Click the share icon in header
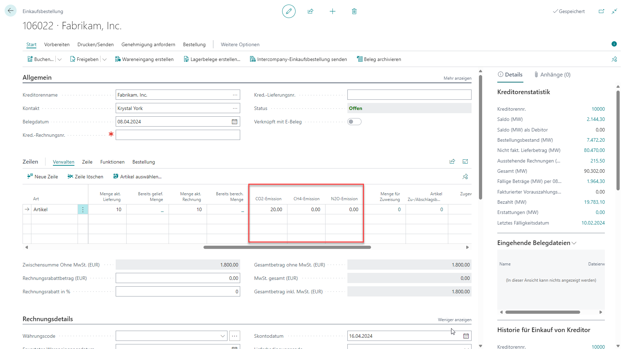644x349 pixels. tap(310, 11)
